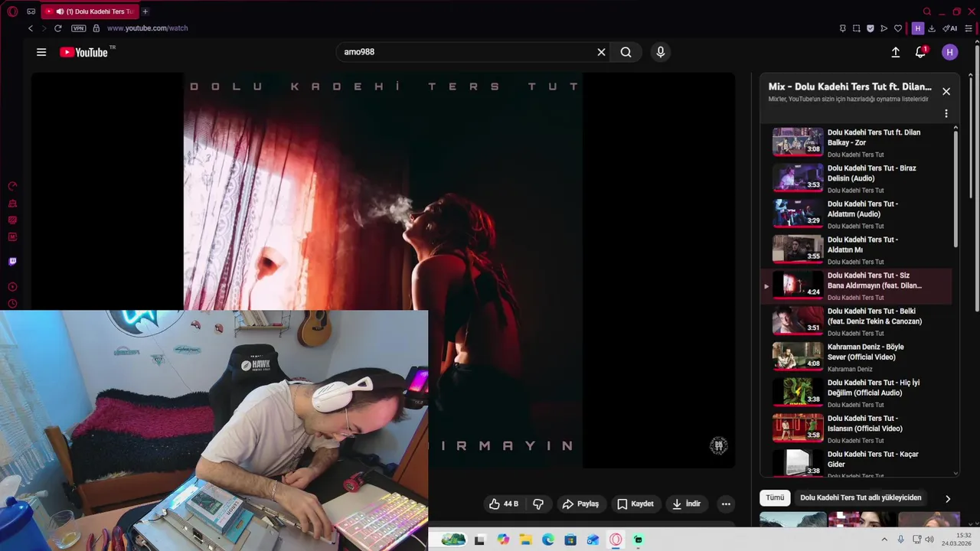Close the Mix playlist panel
Screen dimensions: 980x551
click(946, 91)
